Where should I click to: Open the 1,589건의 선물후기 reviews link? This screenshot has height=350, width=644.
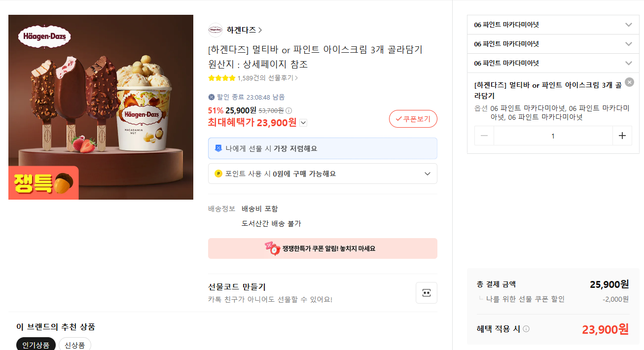(x=267, y=78)
